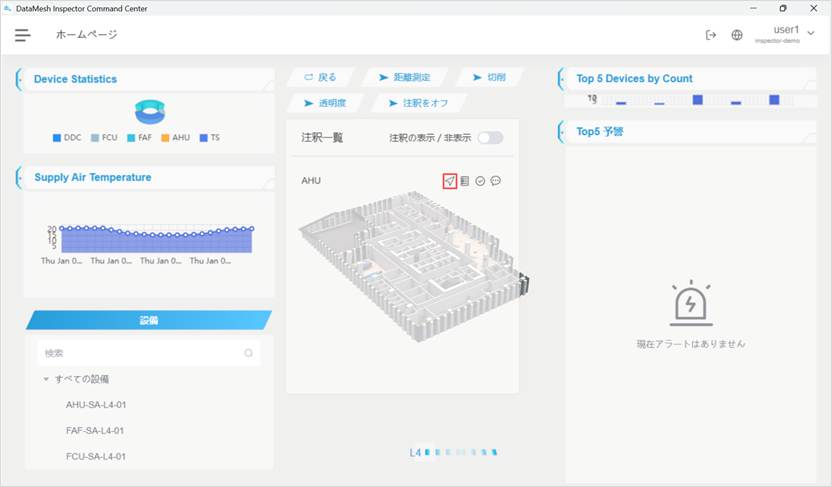Click the 戻る back button
832x487 pixels.
pos(320,77)
